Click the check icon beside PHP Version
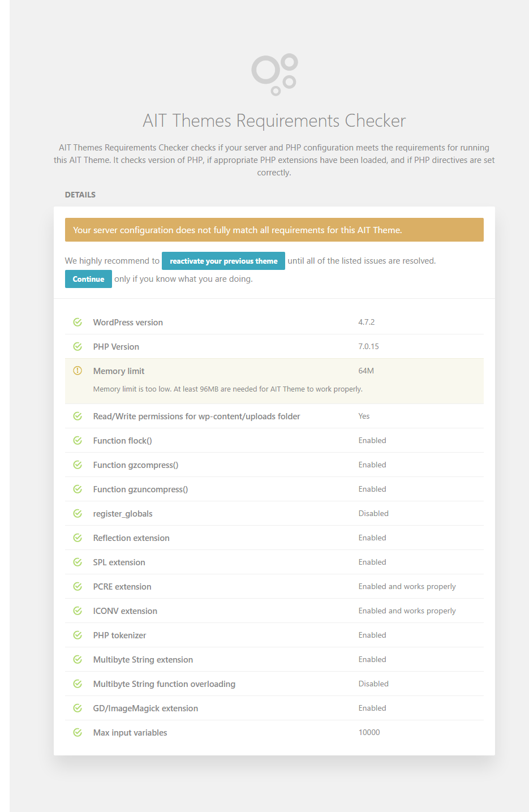 pyautogui.click(x=78, y=346)
